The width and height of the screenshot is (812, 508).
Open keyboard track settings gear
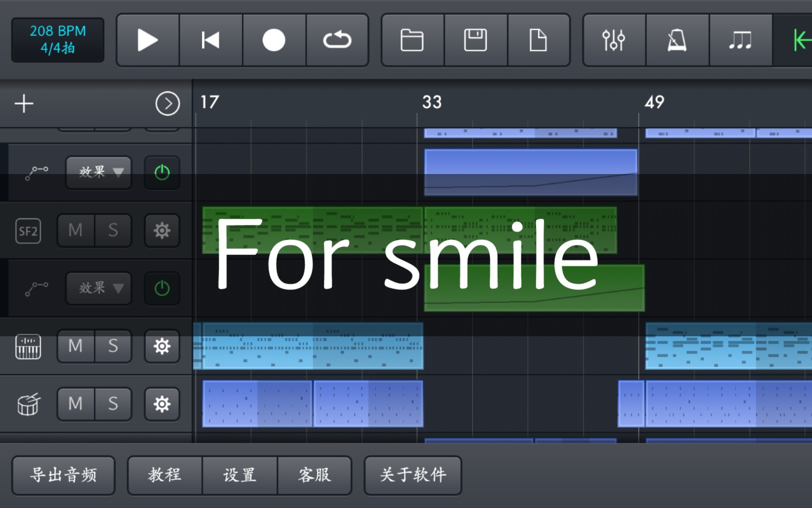point(162,346)
